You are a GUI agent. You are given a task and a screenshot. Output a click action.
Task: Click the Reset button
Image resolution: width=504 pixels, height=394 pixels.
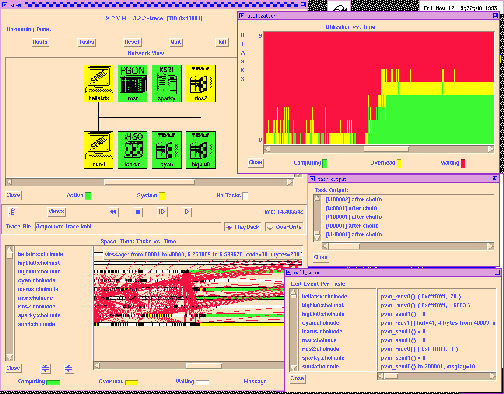(132, 42)
